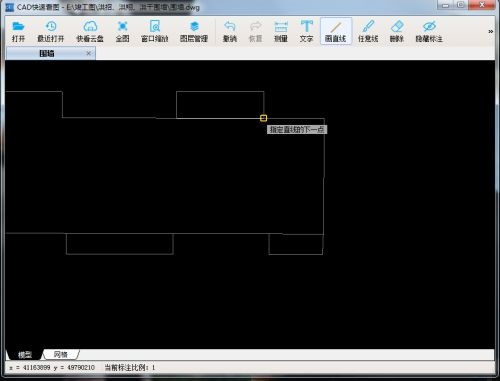Switch to the 围墙 drawing tab
500x381 pixels.
coord(47,53)
